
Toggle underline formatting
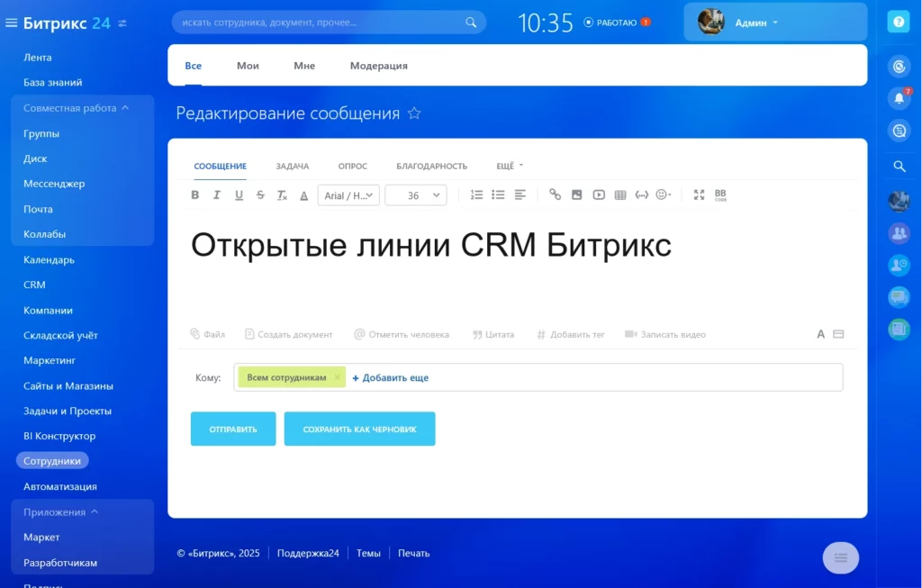coord(237,194)
